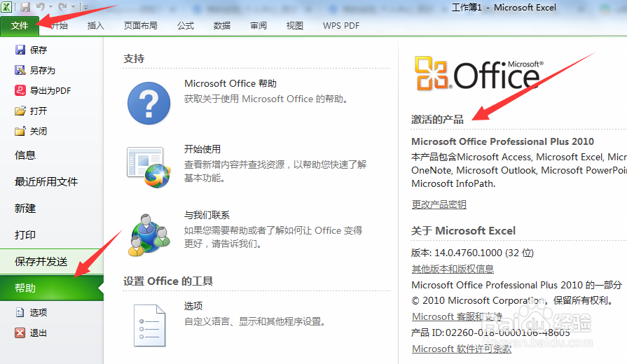Viewport: 627px width, 364px height.
Task: Click the open folder icon beside 打开
Action: point(20,111)
